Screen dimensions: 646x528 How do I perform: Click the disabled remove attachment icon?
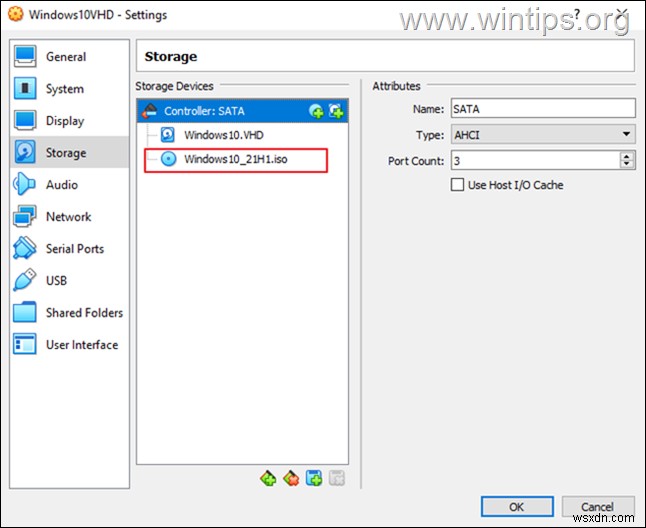tap(337, 479)
